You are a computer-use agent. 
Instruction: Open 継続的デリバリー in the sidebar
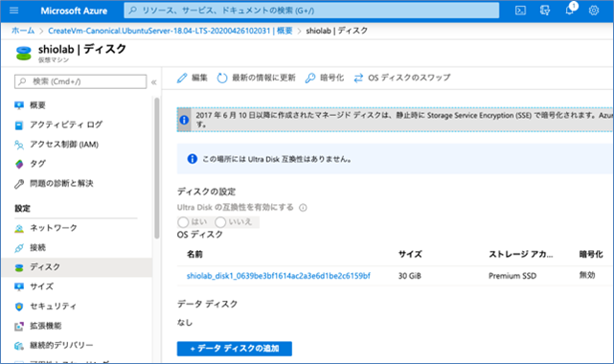[x=61, y=345]
